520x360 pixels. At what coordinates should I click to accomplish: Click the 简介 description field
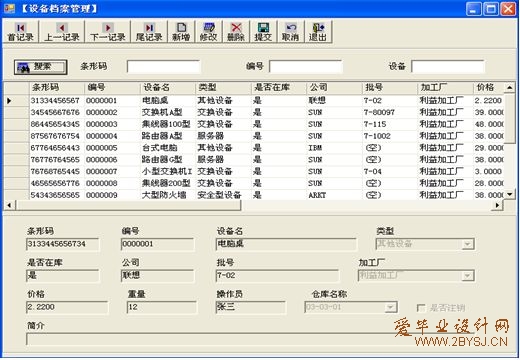(x=250, y=339)
